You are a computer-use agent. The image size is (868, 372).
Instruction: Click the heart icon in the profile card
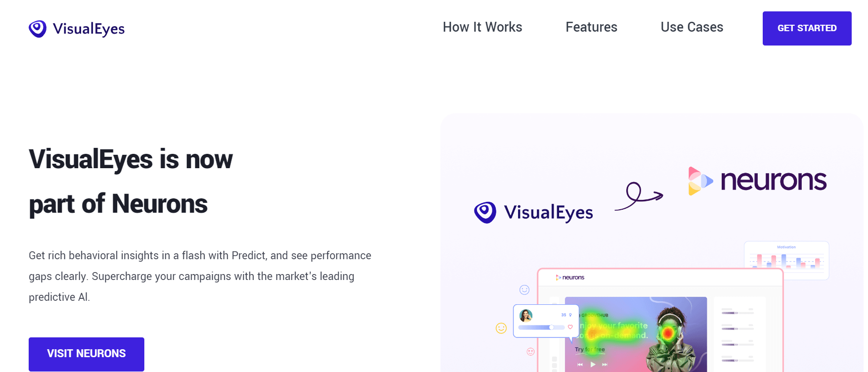(570, 327)
